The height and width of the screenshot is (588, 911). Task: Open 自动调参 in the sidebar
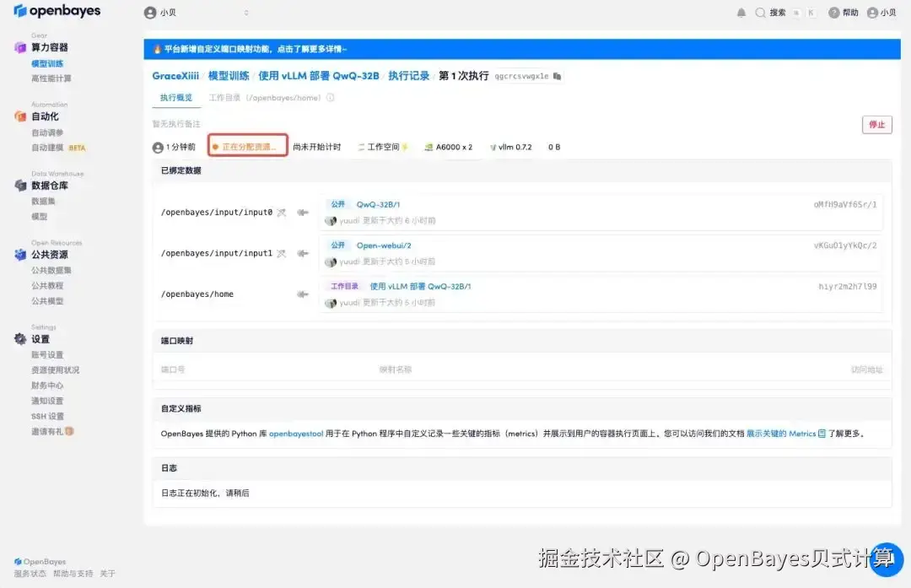47,132
